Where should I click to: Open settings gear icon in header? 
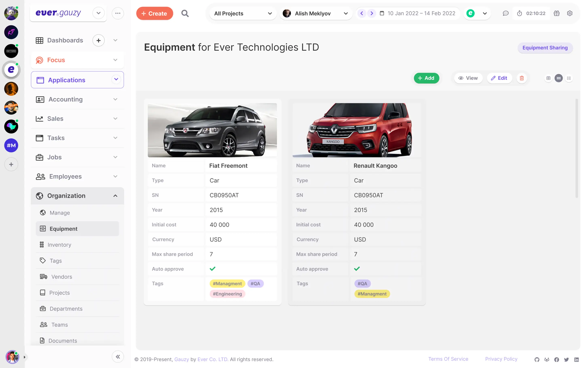570,13
